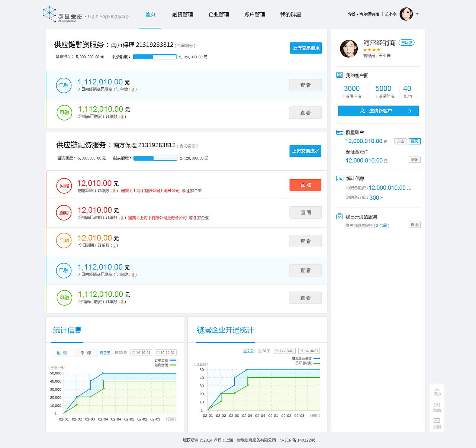The image size is (476, 448).
Task: Switch to the 融资管理 navigation tab
Action: click(x=182, y=14)
